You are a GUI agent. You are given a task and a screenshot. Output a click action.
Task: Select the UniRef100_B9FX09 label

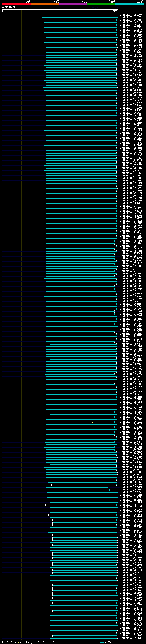tap(131, 369)
